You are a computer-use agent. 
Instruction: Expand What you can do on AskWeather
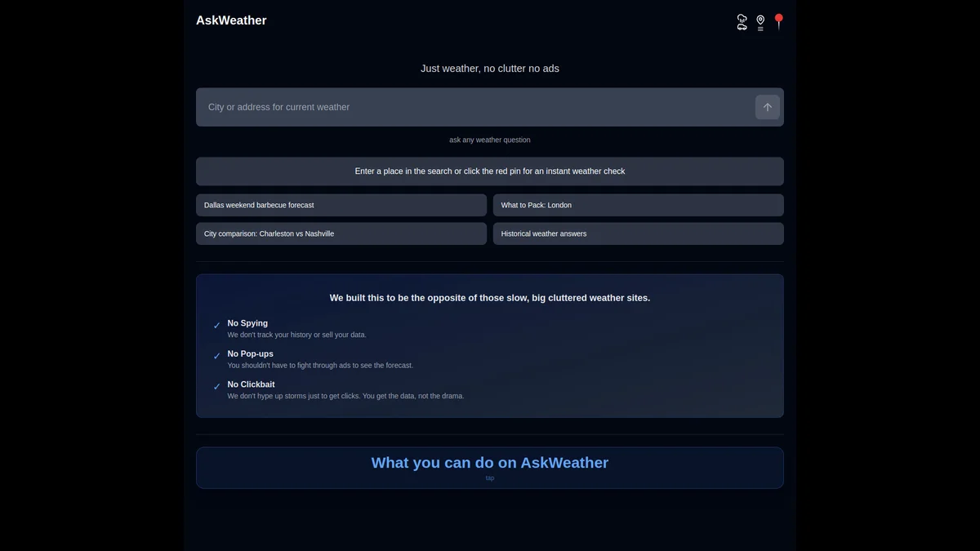pyautogui.click(x=489, y=463)
